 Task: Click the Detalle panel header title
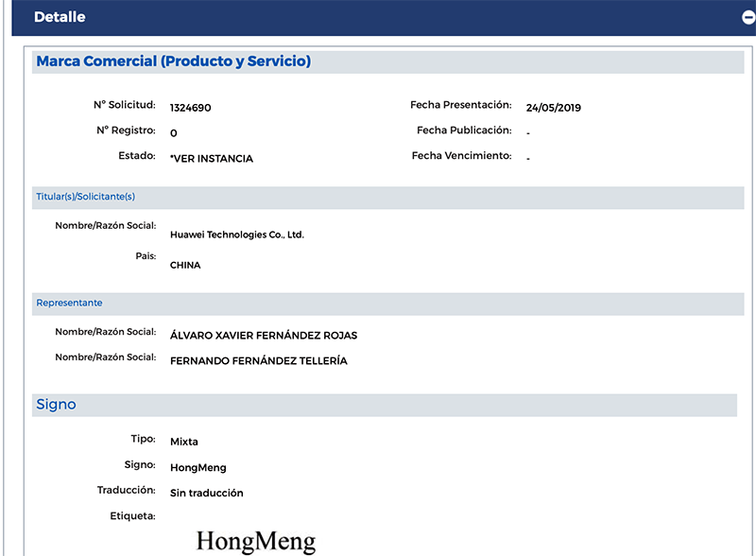[x=60, y=17]
